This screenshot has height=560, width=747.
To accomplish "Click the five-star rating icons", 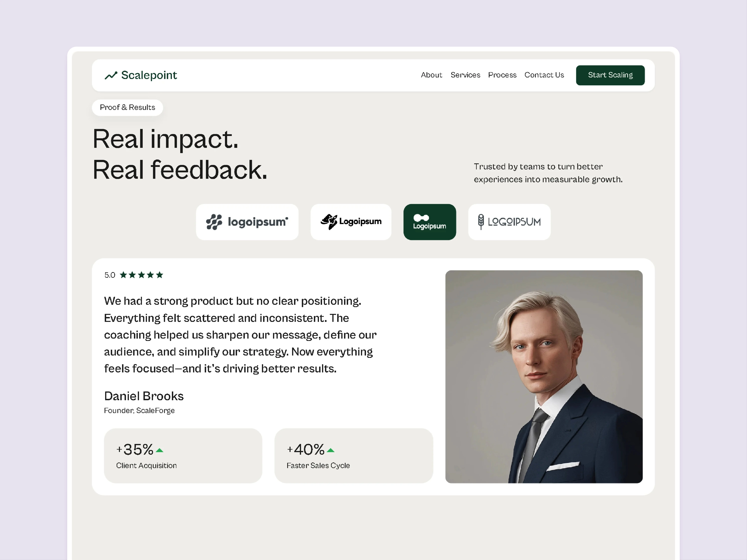I will click(142, 275).
